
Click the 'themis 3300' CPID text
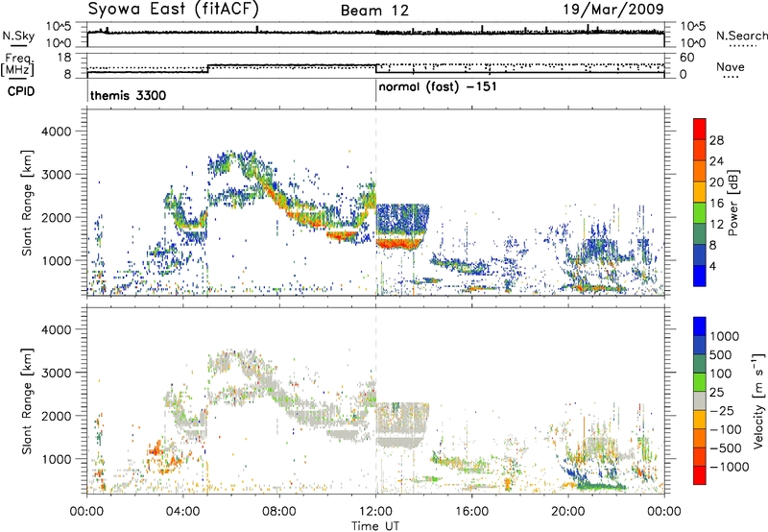tap(129, 95)
